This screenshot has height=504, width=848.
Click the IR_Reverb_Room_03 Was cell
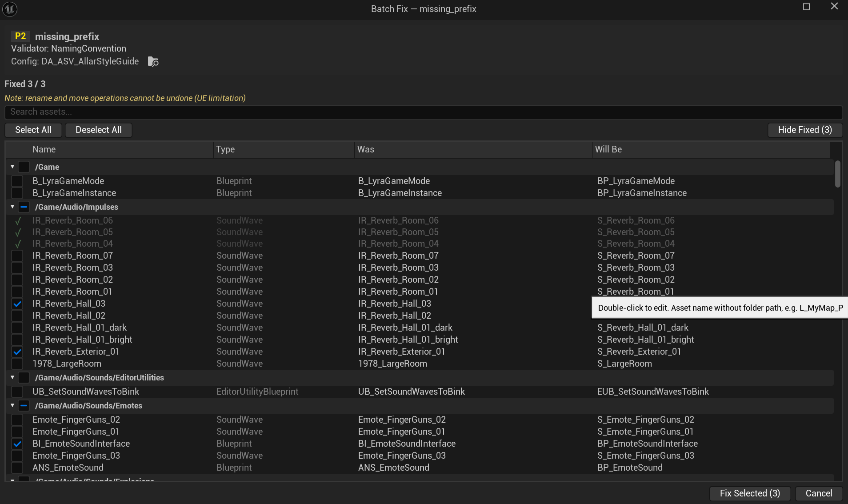398,268
